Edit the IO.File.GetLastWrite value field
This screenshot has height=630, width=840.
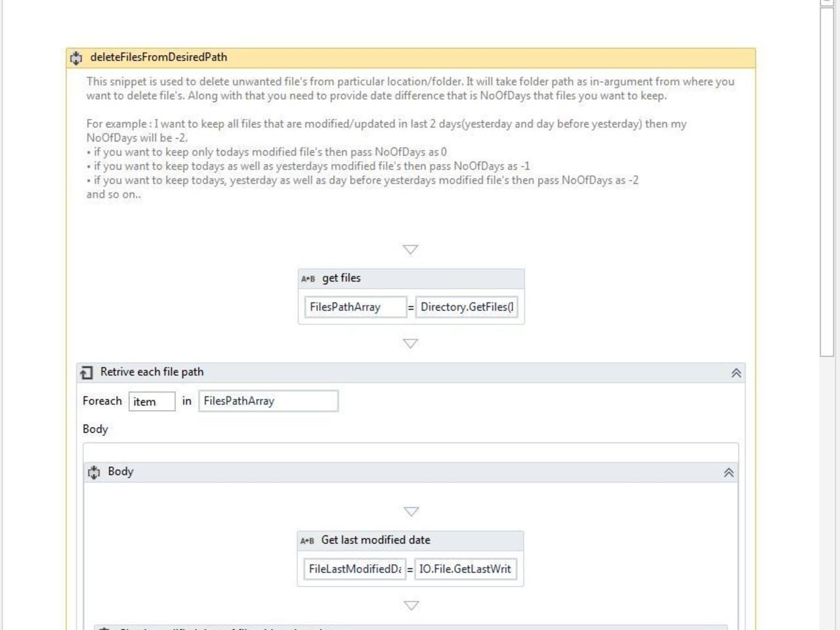(466, 569)
